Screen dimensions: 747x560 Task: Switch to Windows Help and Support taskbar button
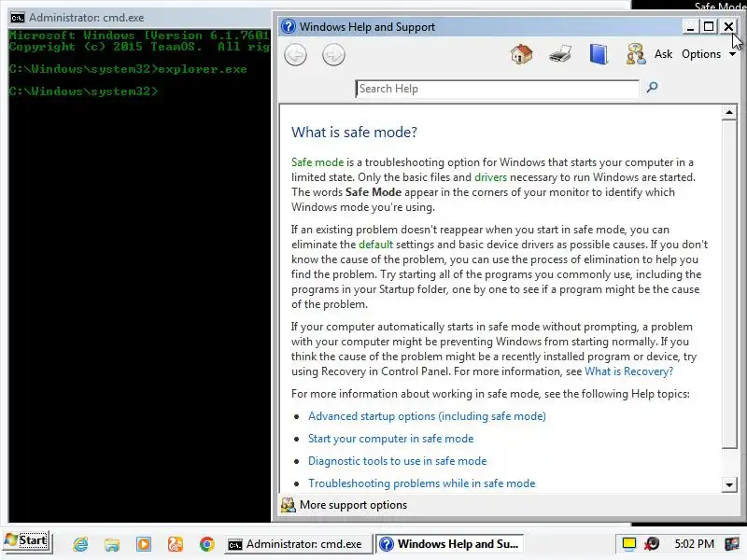pos(450,544)
